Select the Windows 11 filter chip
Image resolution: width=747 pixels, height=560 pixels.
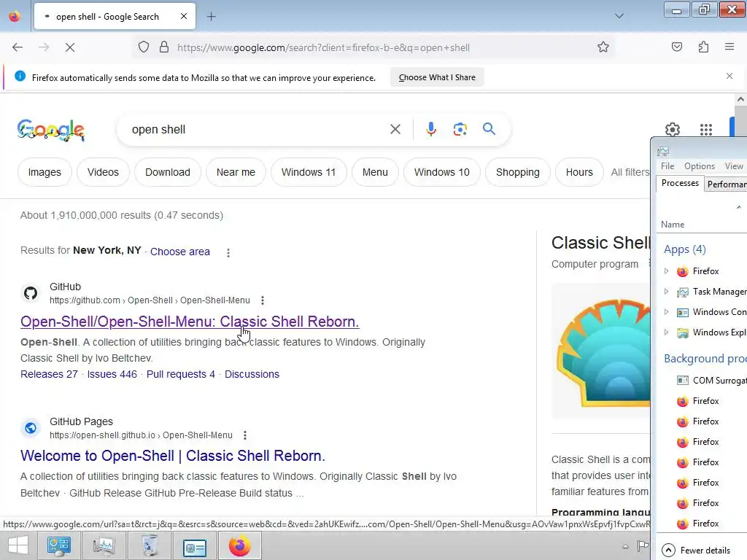click(x=309, y=172)
